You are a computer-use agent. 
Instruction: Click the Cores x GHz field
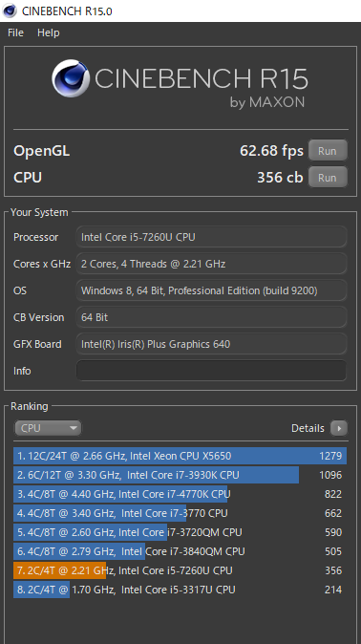211,264
